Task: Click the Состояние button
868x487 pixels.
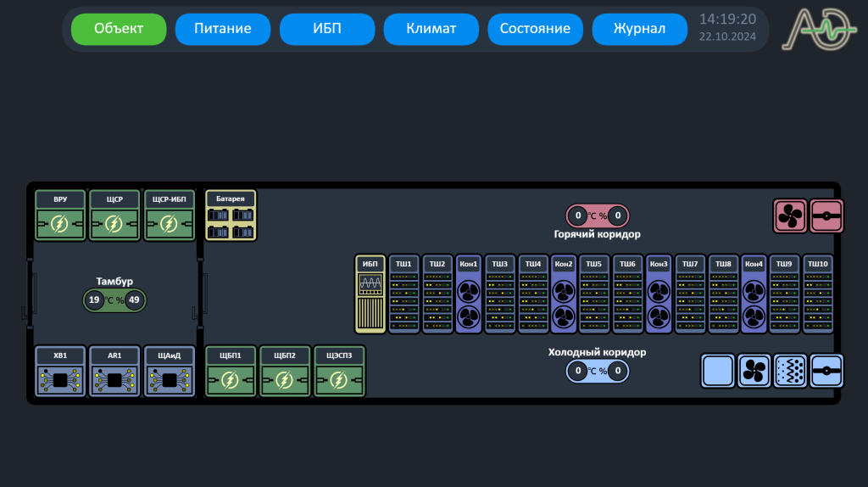Action: pos(535,29)
